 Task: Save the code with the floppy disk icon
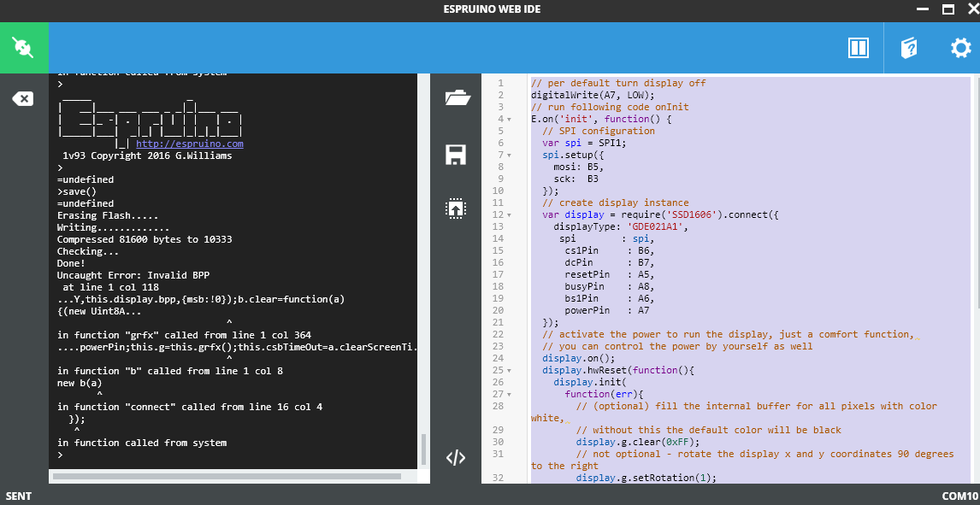pyautogui.click(x=457, y=154)
